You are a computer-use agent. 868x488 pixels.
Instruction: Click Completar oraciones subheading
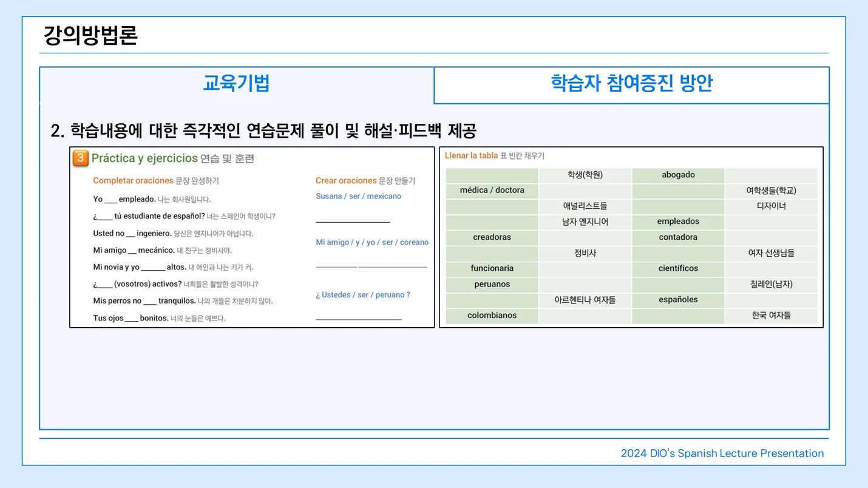[x=133, y=181]
